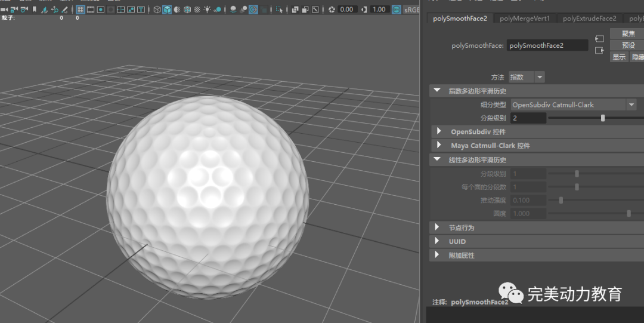Switch to the polyMergeVert1 tab

point(525,19)
